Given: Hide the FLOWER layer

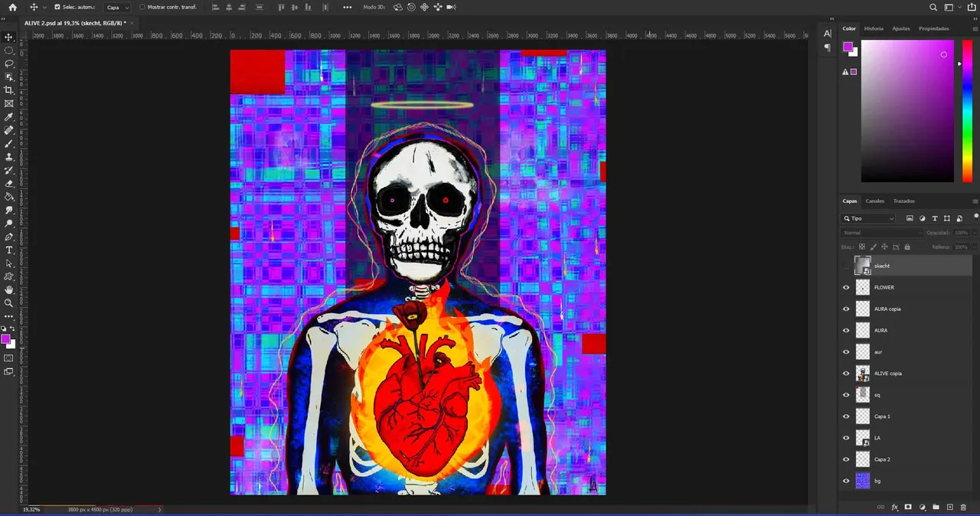Looking at the screenshot, I should click(x=846, y=288).
